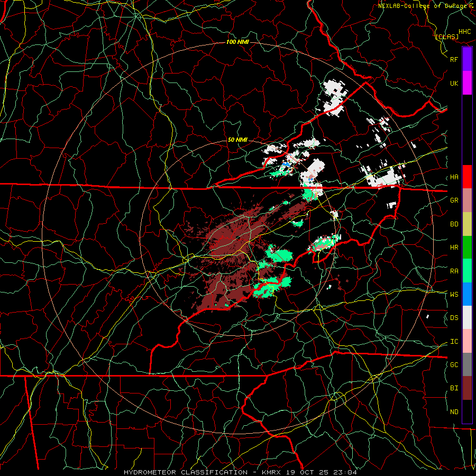
Task: Click the ND no data black swatch
Action: point(467,411)
